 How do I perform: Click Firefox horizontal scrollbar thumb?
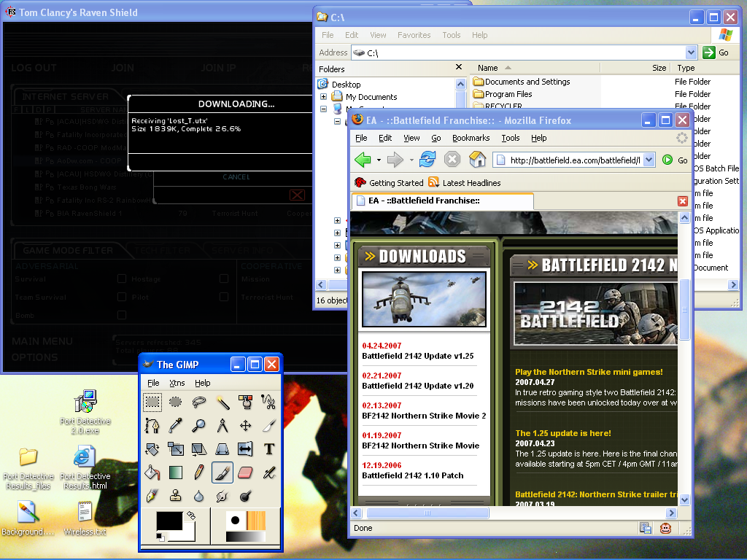(427, 513)
